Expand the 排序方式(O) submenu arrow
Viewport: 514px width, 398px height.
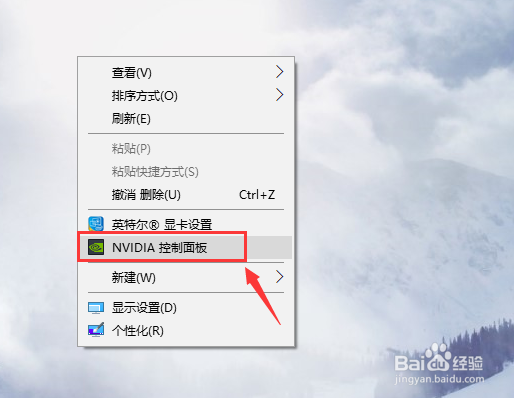click(x=279, y=95)
